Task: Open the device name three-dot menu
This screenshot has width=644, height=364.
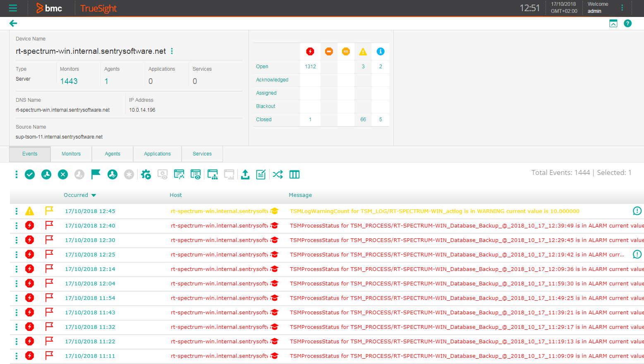Action: pos(172,50)
